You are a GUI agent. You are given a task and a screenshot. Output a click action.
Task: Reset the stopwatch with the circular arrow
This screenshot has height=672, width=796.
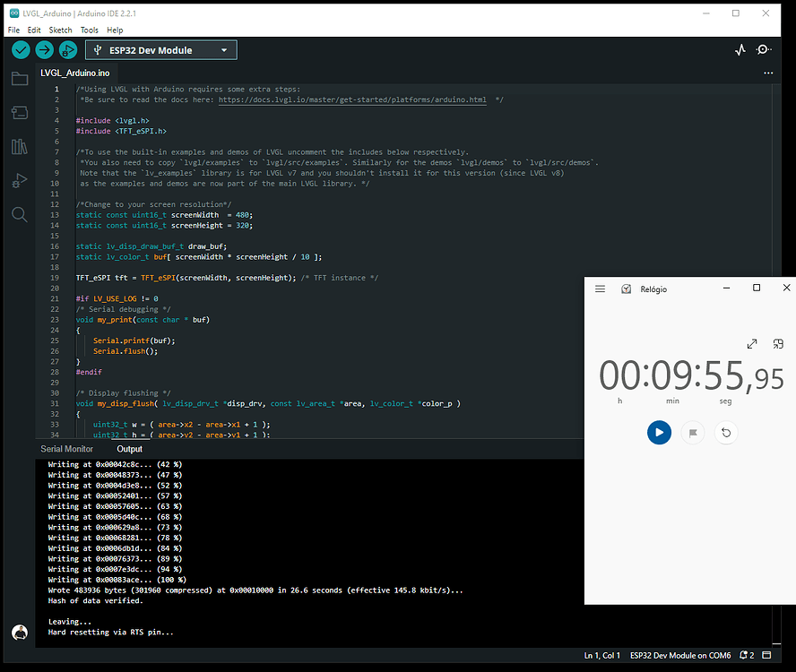click(x=726, y=433)
